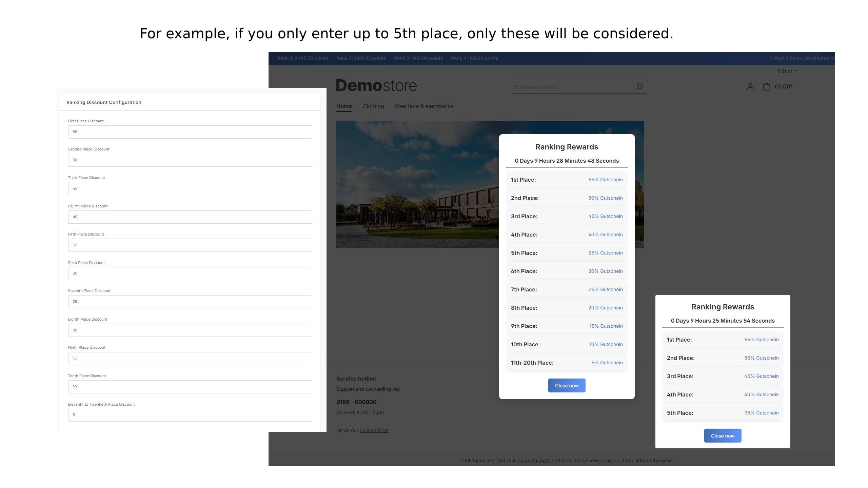Click the 9th Place 15% Gutschein row
This screenshot has width=868, height=488.
point(567,326)
